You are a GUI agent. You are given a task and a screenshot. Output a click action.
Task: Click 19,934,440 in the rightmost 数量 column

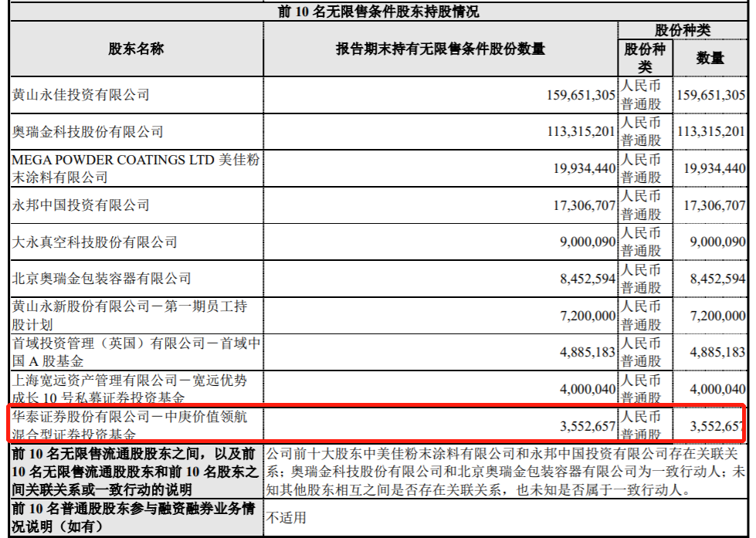pos(714,168)
